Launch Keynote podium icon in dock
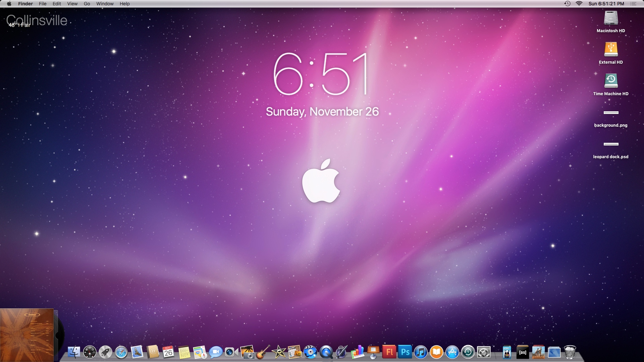The image size is (644, 362). click(x=373, y=352)
